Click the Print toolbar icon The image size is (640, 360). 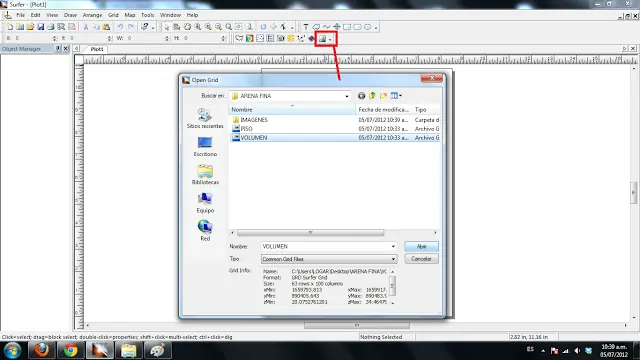(51, 27)
